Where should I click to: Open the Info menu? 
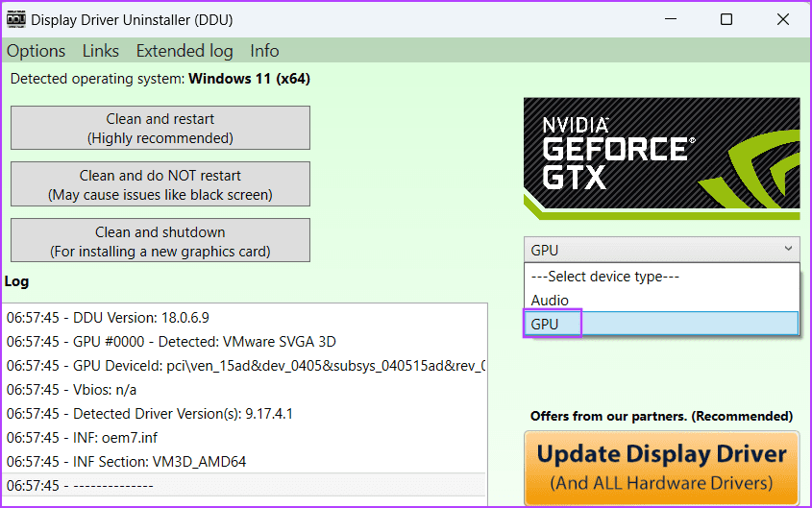point(264,51)
